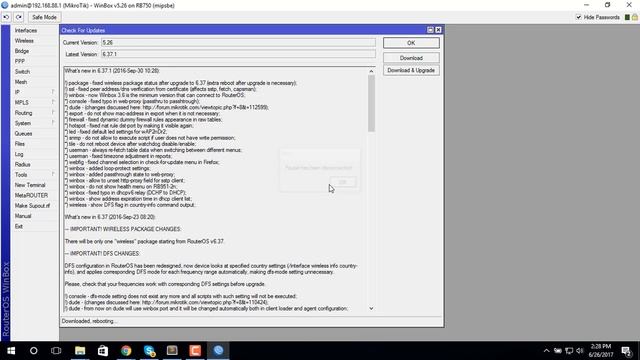This screenshot has height=360, width=640.
Task: Click OK in Check For Updates window
Action: coord(411,43)
